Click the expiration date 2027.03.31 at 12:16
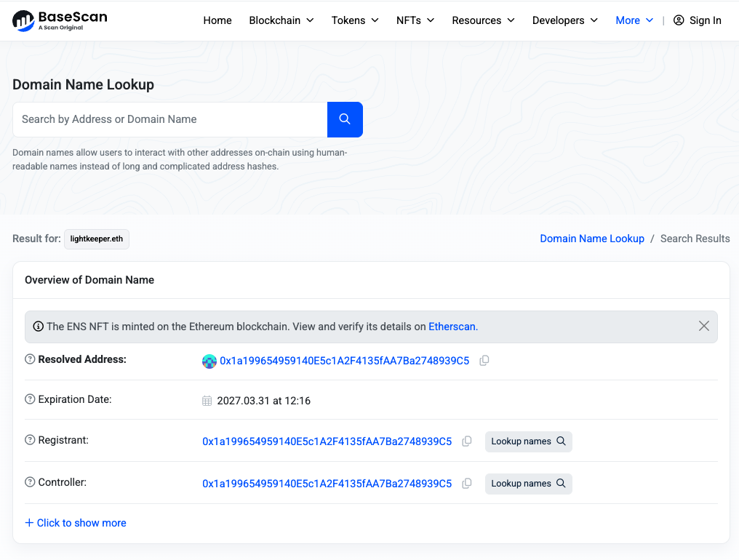The image size is (739, 560). [x=263, y=401]
